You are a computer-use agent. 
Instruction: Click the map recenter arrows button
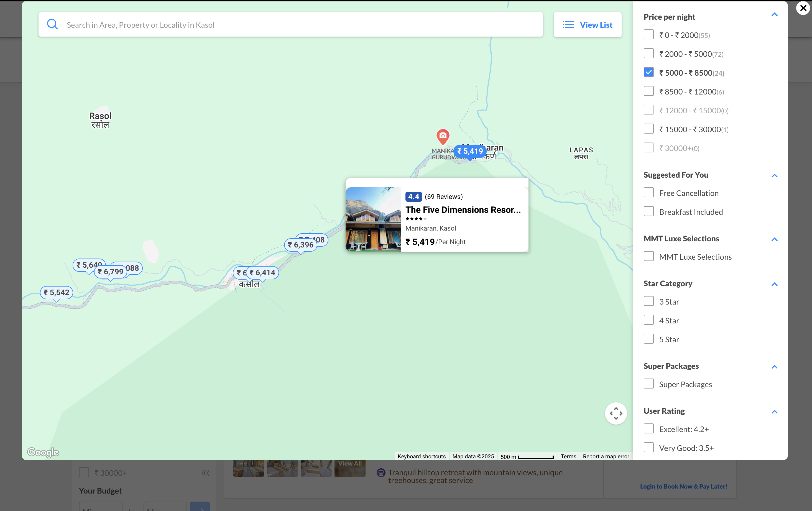(x=616, y=413)
